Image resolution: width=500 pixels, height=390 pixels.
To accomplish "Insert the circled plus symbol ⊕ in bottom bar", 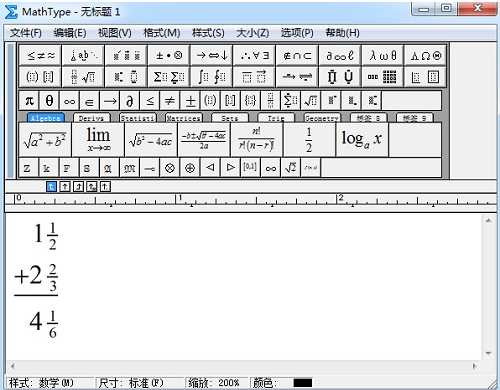I will [x=190, y=168].
